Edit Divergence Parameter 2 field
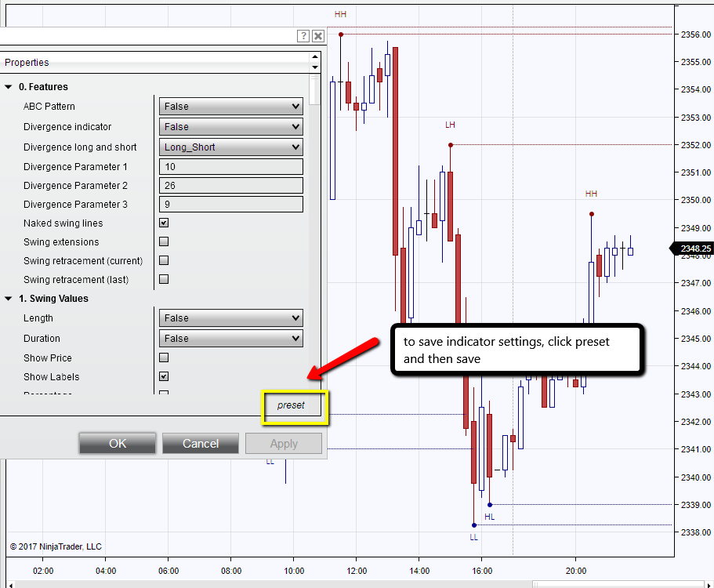The height and width of the screenshot is (588, 714). point(231,185)
